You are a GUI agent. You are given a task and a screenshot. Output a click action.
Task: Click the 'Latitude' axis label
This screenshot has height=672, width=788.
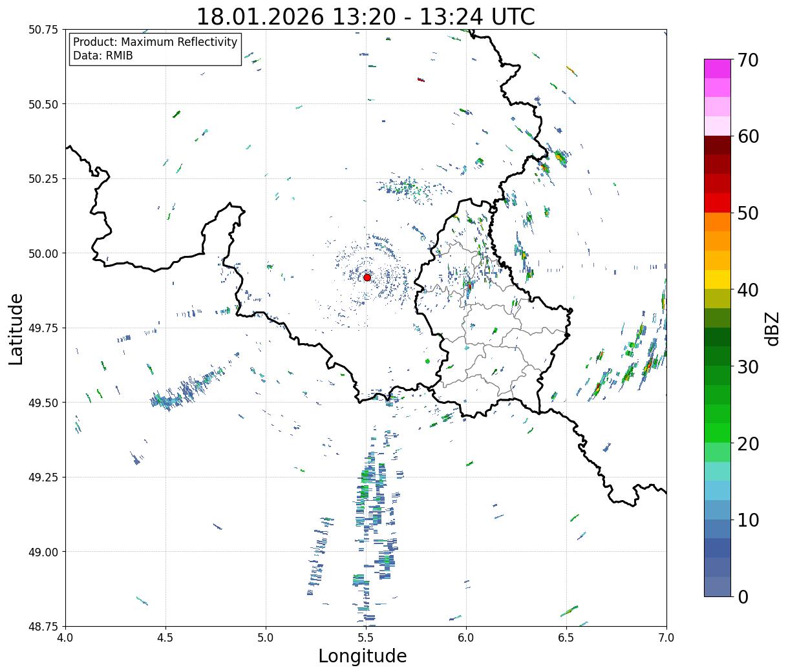tap(16, 329)
